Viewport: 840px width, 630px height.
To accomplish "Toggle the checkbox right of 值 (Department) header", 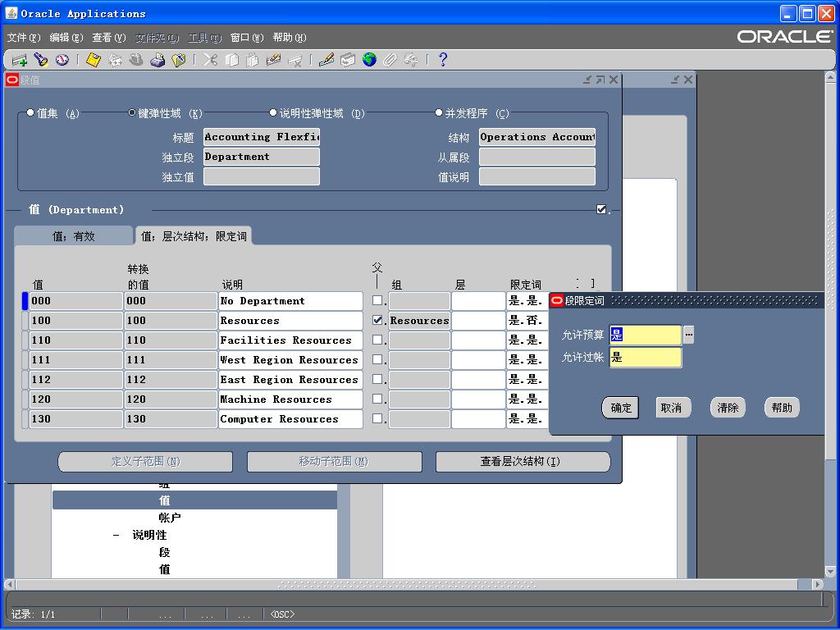I will click(601, 209).
